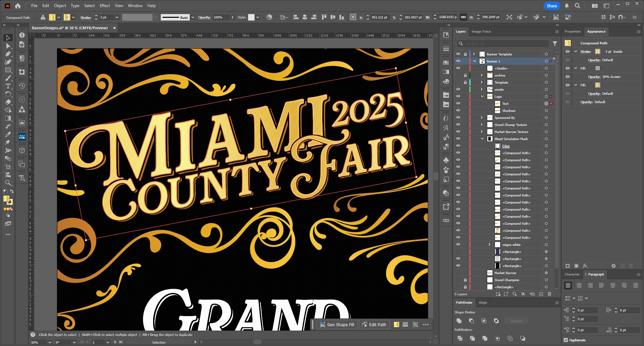The width and height of the screenshot is (644, 346).
Task: Open the Effect menu
Action: (x=105, y=6)
